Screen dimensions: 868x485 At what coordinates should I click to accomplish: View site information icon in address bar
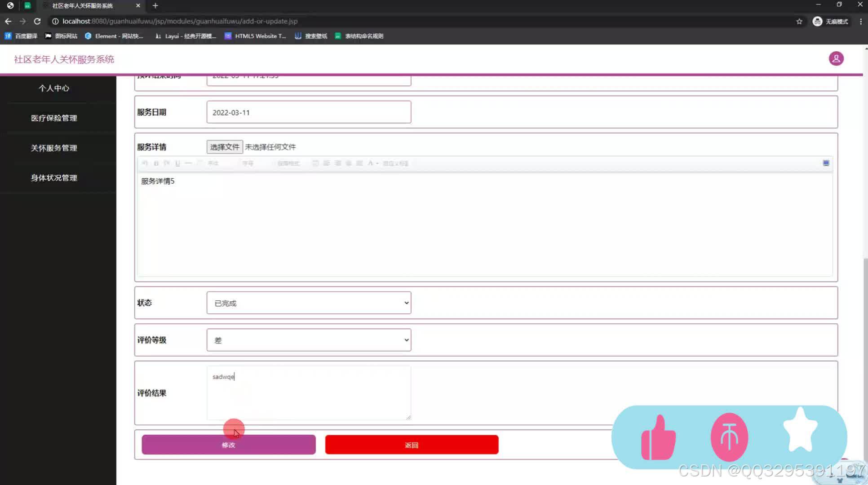55,21
